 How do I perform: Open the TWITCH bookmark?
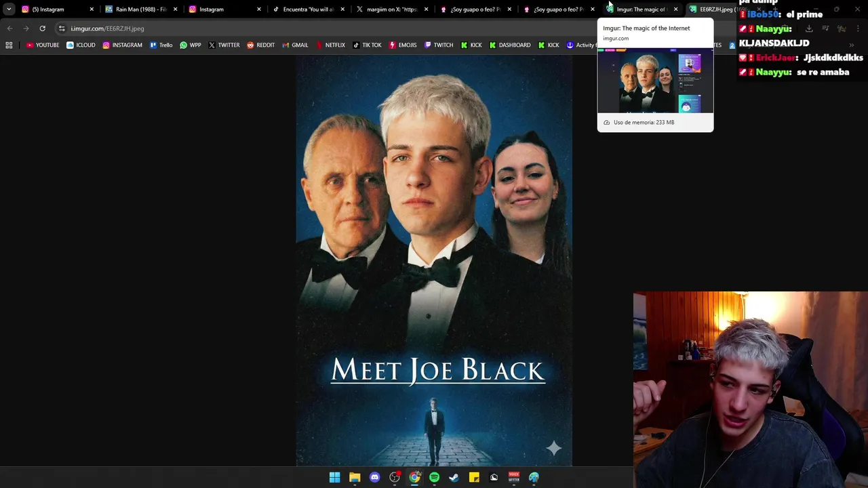[439, 45]
